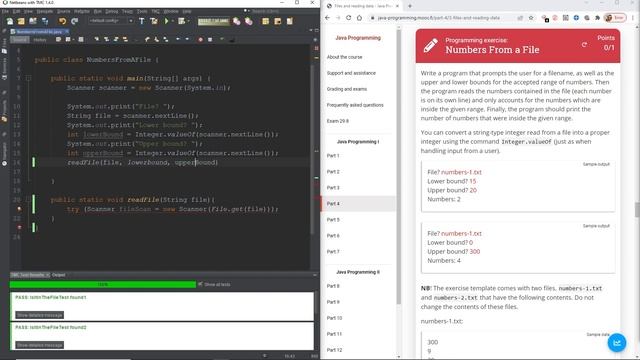Show detailed message for test found1
The height and width of the screenshot is (360, 640).
click(x=40, y=315)
